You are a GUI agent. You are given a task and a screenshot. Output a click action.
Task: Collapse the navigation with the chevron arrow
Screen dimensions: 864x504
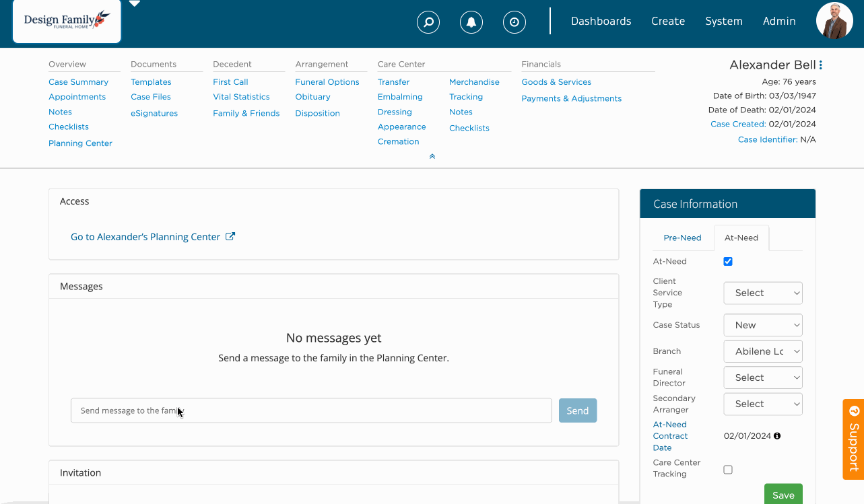[432, 155]
